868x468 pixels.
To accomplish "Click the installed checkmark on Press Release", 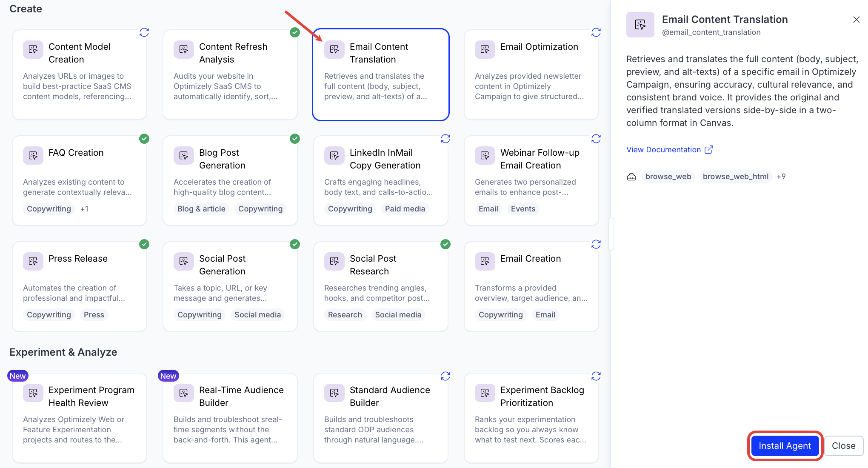I will [144, 244].
